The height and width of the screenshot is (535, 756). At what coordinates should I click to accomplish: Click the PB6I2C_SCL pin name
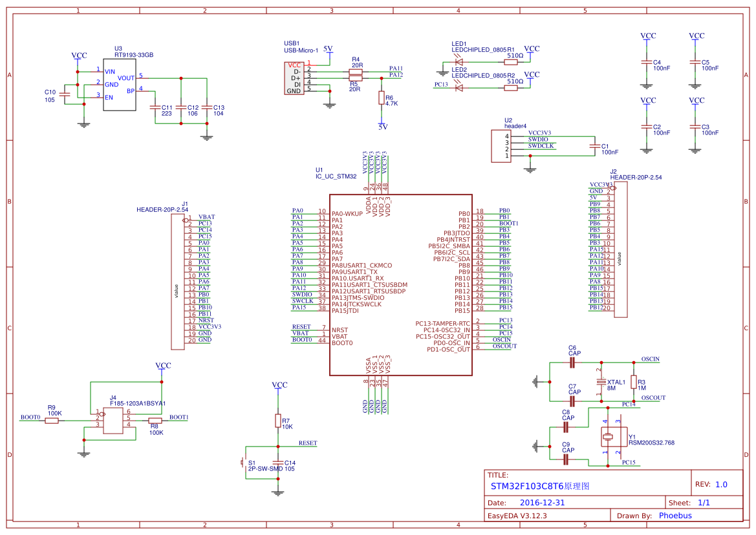[452, 253]
